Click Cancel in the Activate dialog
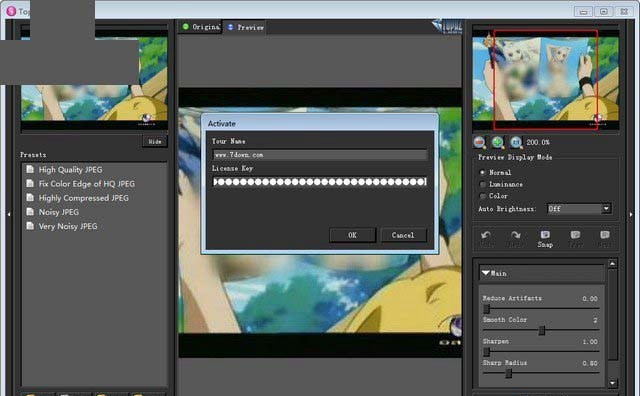 pyautogui.click(x=403, y=235)
